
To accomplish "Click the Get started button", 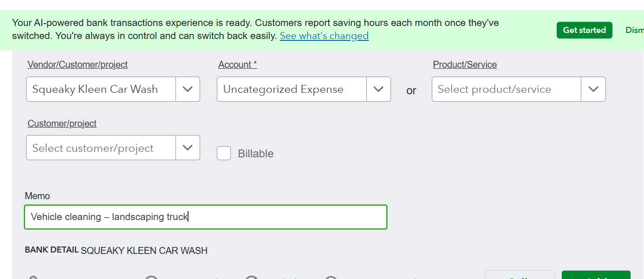I will click(x=584, y=30).
